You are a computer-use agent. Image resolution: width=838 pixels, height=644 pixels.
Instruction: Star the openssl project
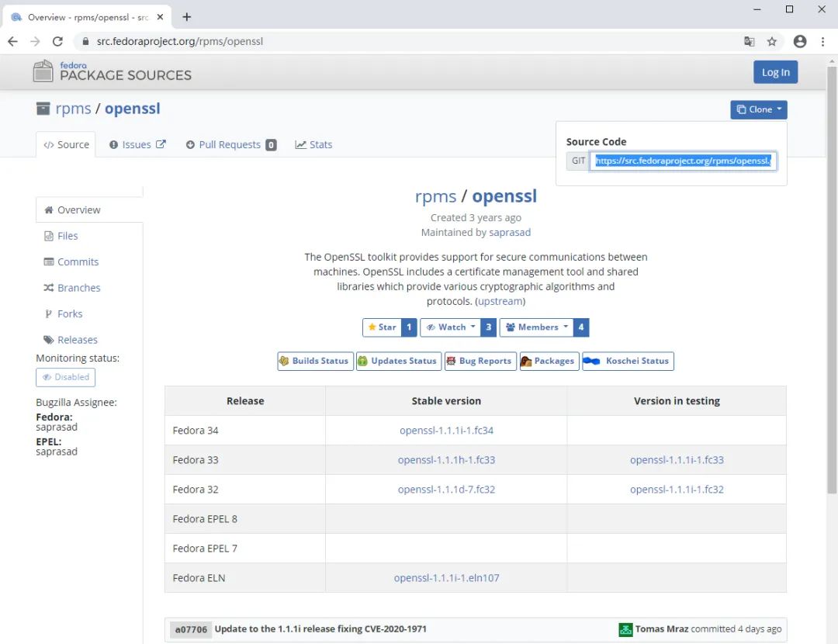coord(382,327)
